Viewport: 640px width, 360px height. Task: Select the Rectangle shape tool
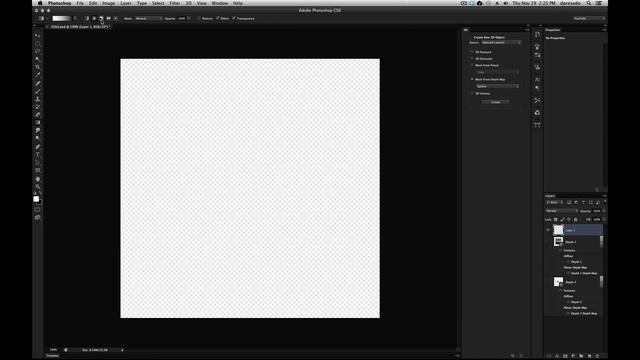point(38,170)
